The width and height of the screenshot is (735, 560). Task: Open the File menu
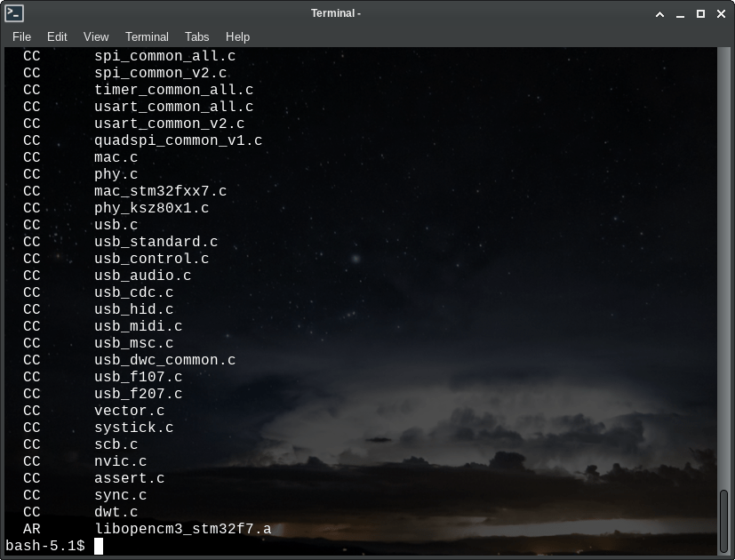(21, 36)
